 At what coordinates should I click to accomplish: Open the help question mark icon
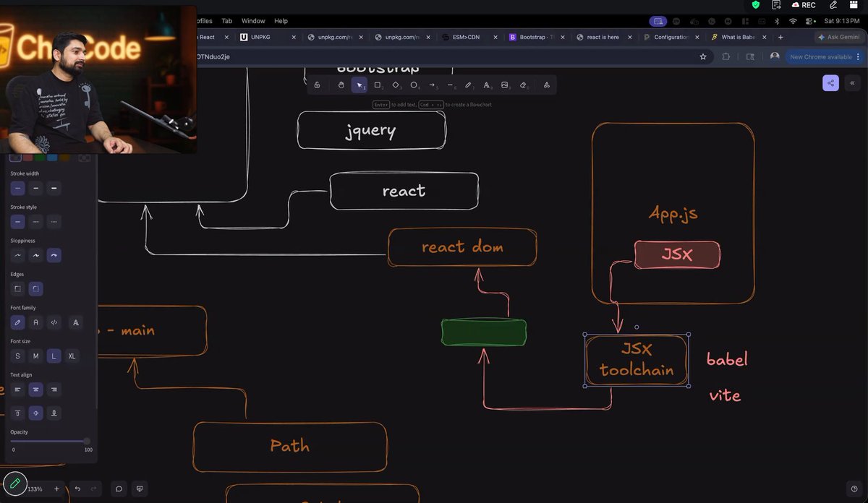click(854, 489)
